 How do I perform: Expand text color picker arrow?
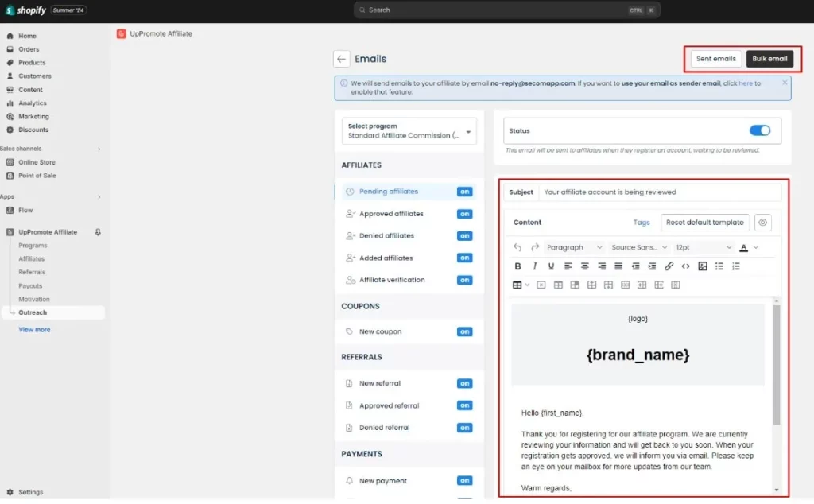tap(756, 247)
